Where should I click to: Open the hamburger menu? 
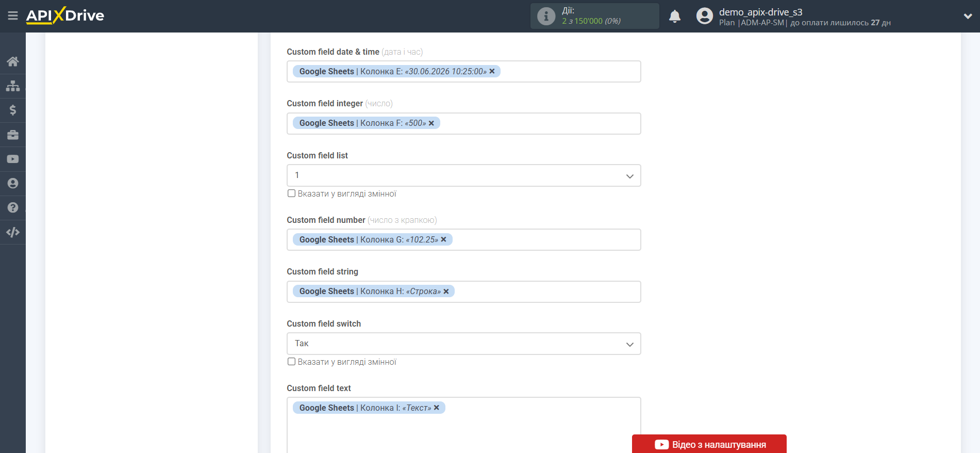coord(13,15)
